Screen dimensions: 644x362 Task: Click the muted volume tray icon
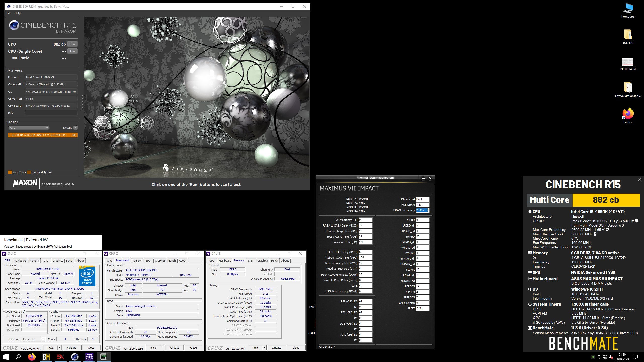(x=611, y=357)
